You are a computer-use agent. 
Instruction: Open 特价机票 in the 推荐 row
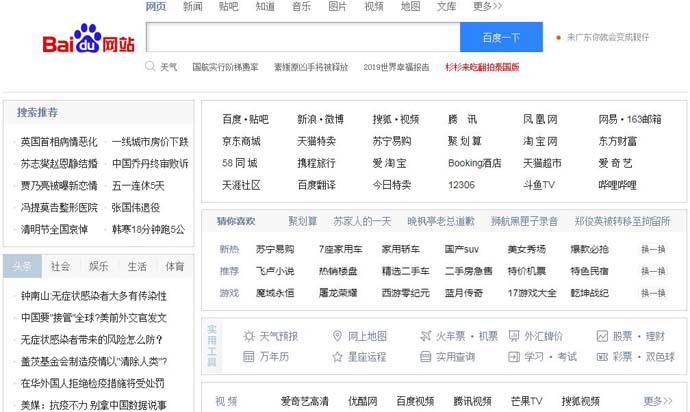[x=527, y=271]
